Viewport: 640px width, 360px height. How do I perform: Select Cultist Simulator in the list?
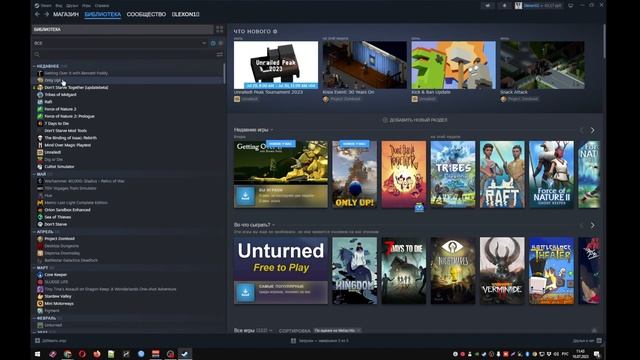59,167
